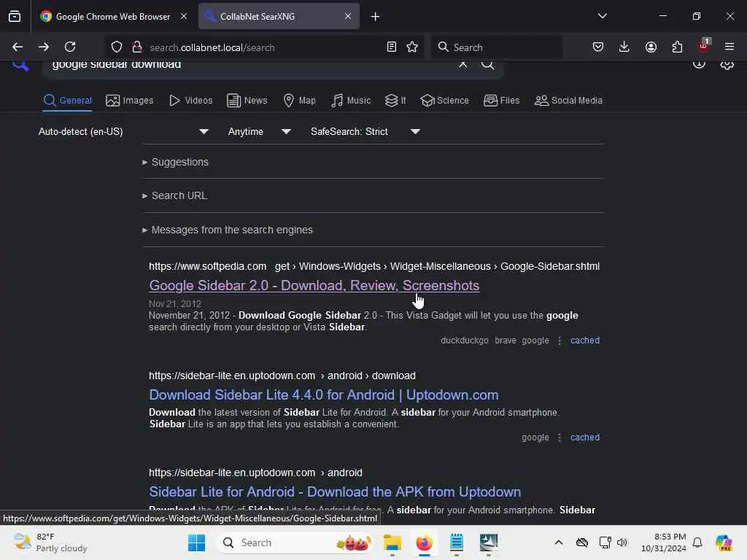The height and width of the screenshot is (560, 747).
Task: Click the Windows taskbar Search box
Action: pos(295,542)
